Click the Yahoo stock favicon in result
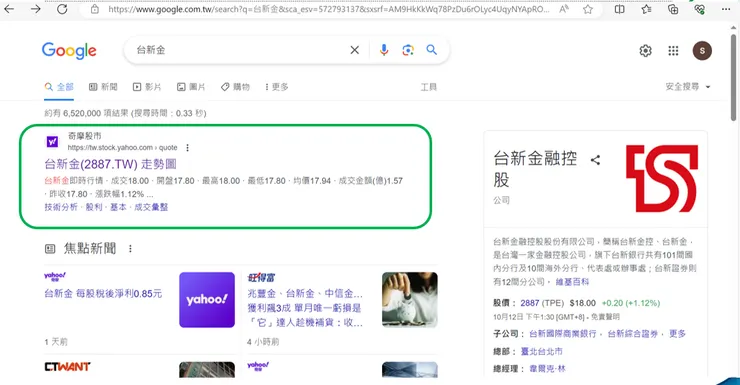The image size is (740, 385). pyautogui.click(x=52, y=142)
